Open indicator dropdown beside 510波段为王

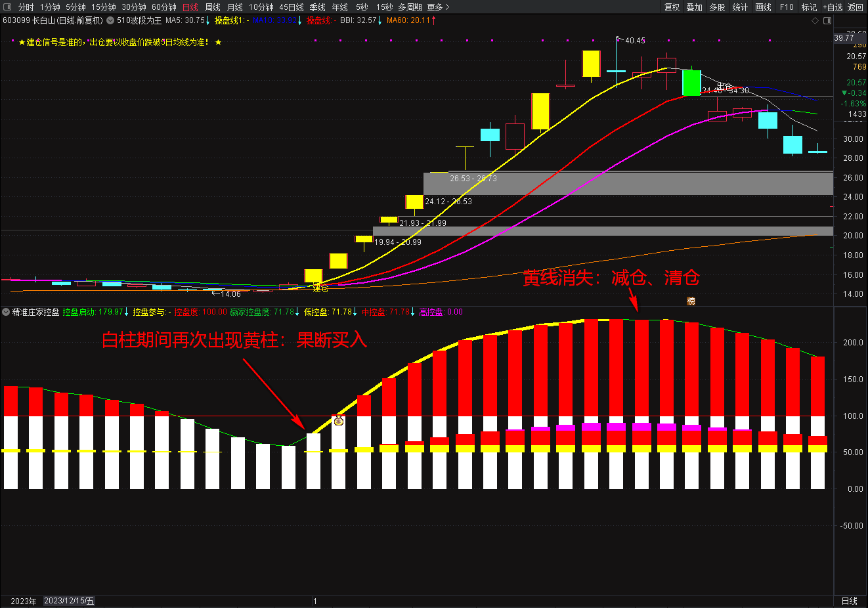click(x=110, y=20)
